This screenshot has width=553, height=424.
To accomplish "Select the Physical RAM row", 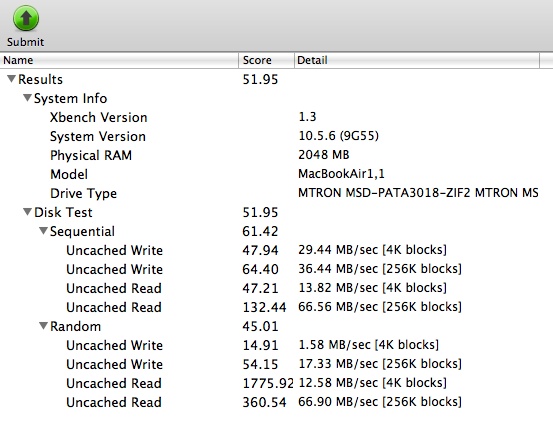I will point(276,155).
